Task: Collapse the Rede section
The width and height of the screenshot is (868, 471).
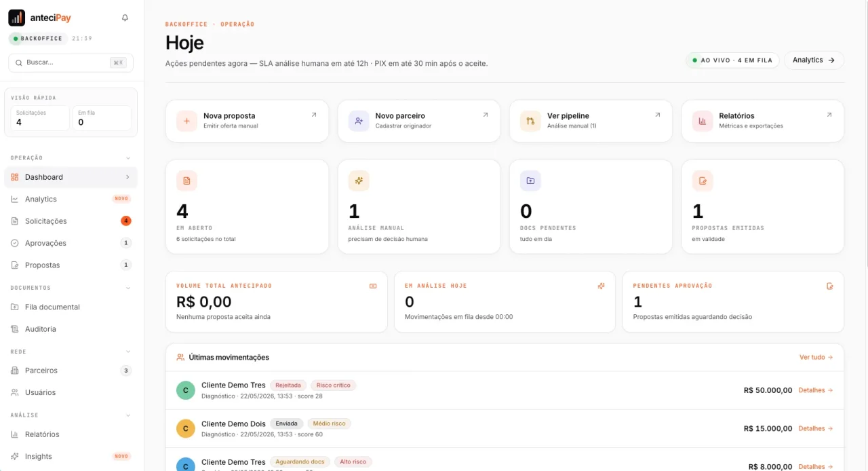Action: [128, 352]
